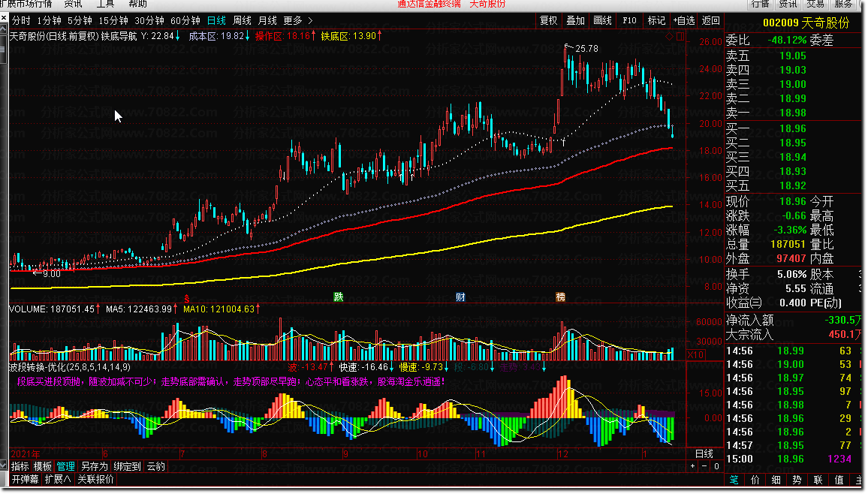Switch to the 周线 weekly period

242,20
